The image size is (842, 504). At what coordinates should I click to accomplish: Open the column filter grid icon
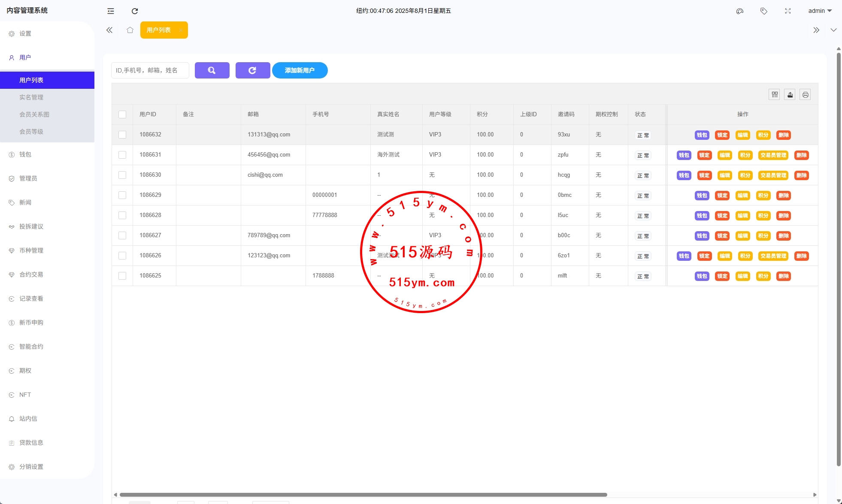pos(775,95)
